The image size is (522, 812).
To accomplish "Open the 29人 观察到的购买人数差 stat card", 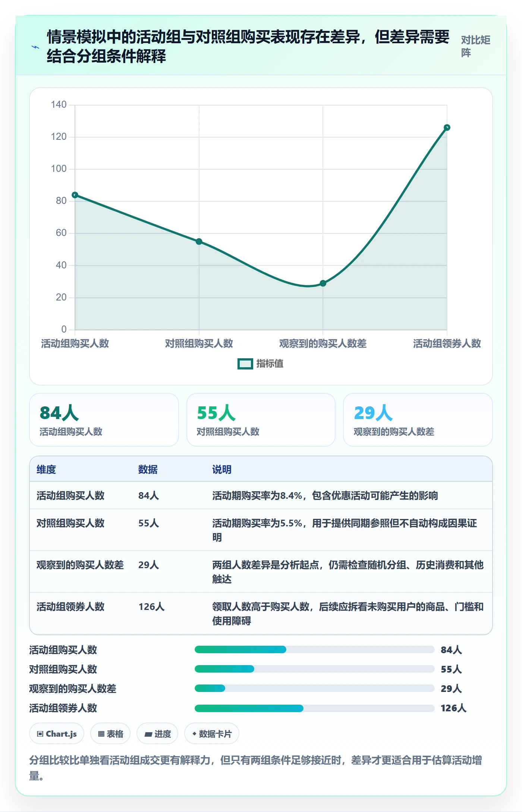I will point(418,420).
